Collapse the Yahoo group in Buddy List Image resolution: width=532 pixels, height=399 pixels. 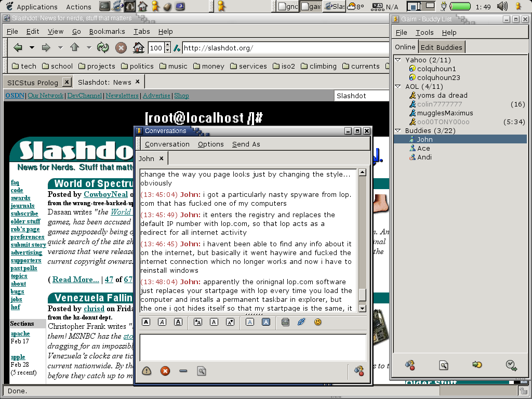tap(398, 60)
